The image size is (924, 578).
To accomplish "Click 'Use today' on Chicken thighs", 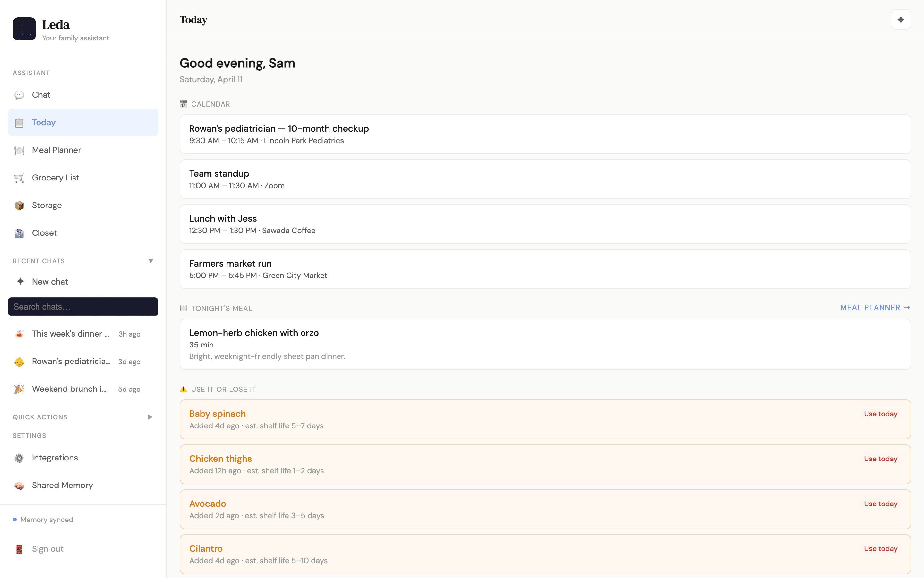I will point(880,459).
